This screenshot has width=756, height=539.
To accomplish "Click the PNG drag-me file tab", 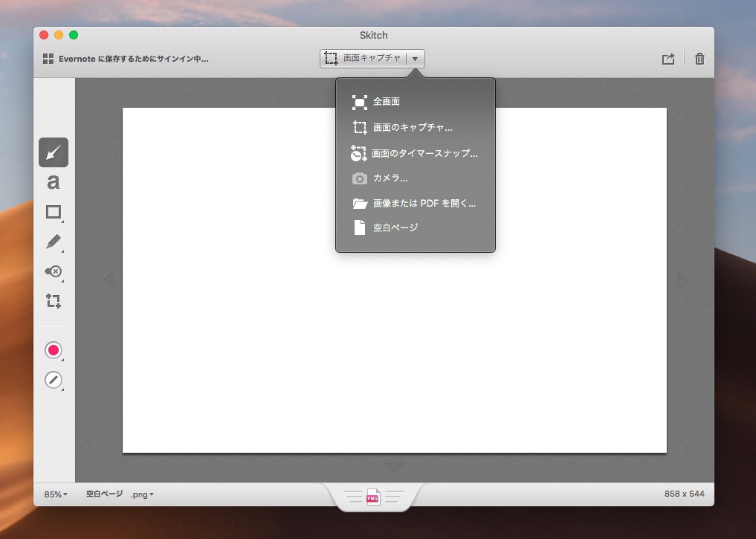I will 373,497.
